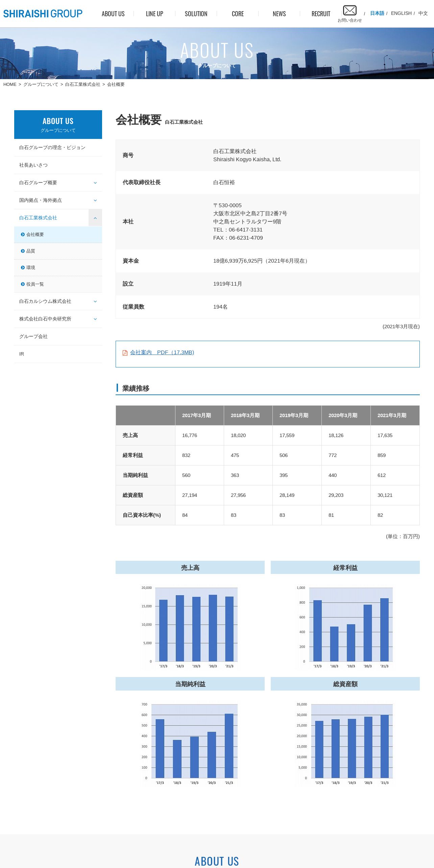
Task: Open RECRUIT menu item
Action: (321, 14)
